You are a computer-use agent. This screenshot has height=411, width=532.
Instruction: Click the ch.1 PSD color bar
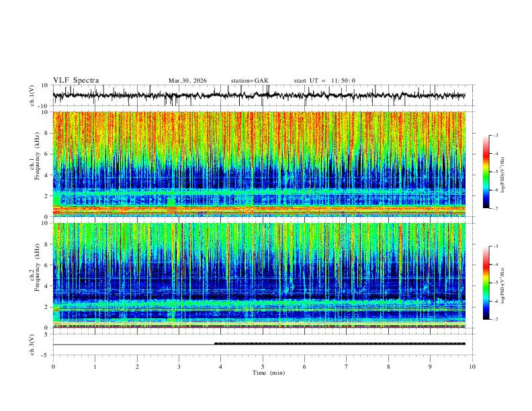coord(486,172)
